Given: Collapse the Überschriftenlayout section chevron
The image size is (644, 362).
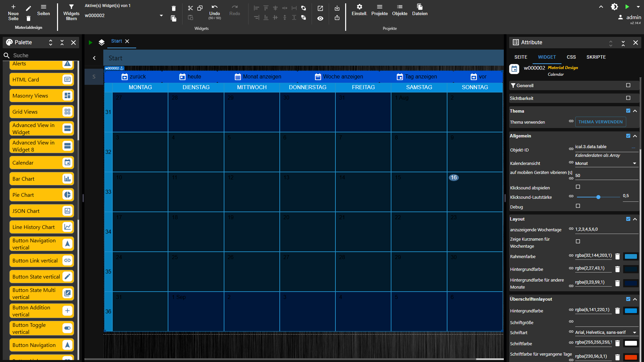Looking at the screenshot, I should coord(635,299).
